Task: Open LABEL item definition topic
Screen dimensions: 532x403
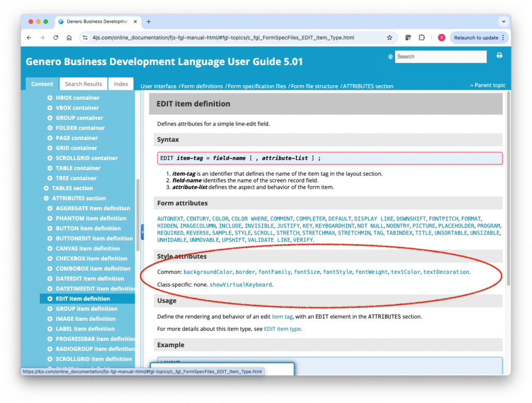Action: 85,329
